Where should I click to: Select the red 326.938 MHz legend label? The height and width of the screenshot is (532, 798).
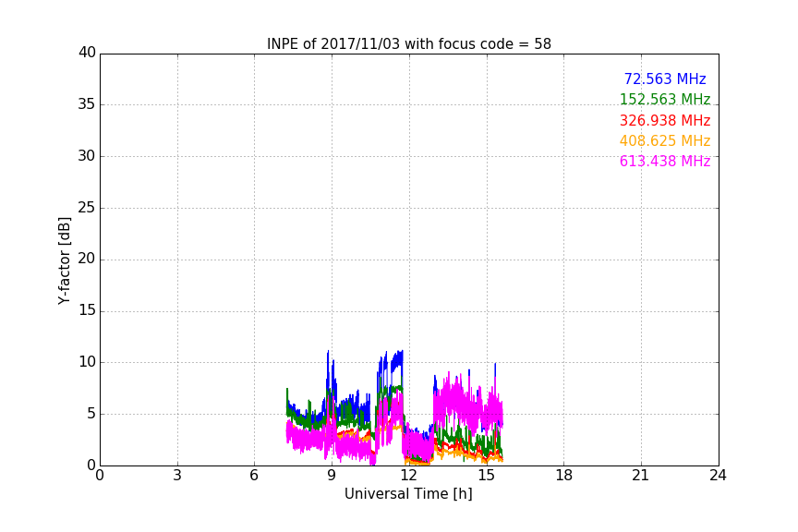pos(665,120)
